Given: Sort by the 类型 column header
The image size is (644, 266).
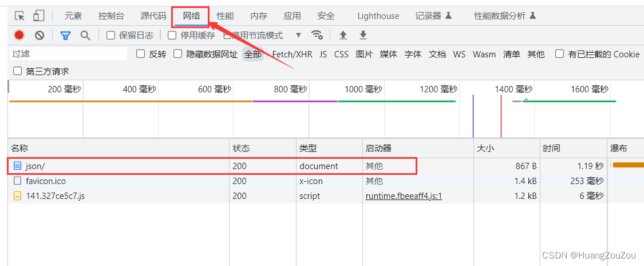Looking at the screenshot, I should click(329, 148).
